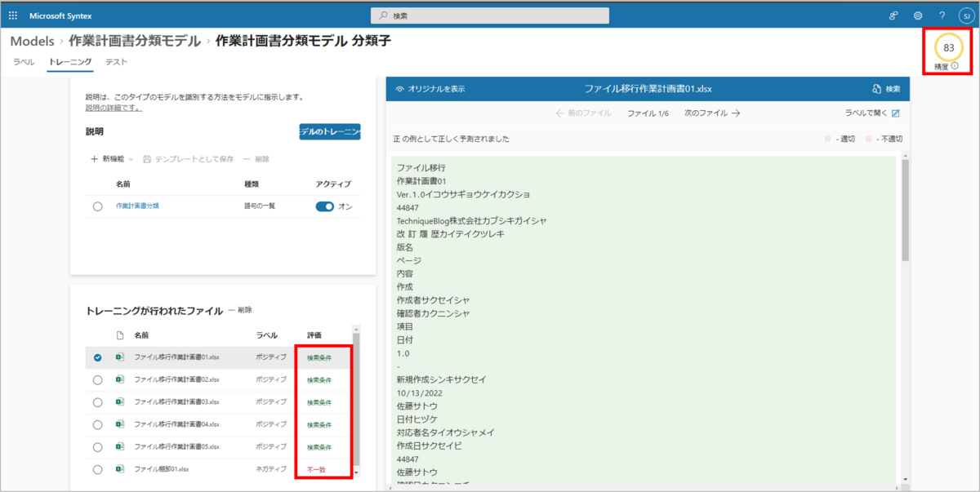Click the 次のファイル button

[712, 113]
